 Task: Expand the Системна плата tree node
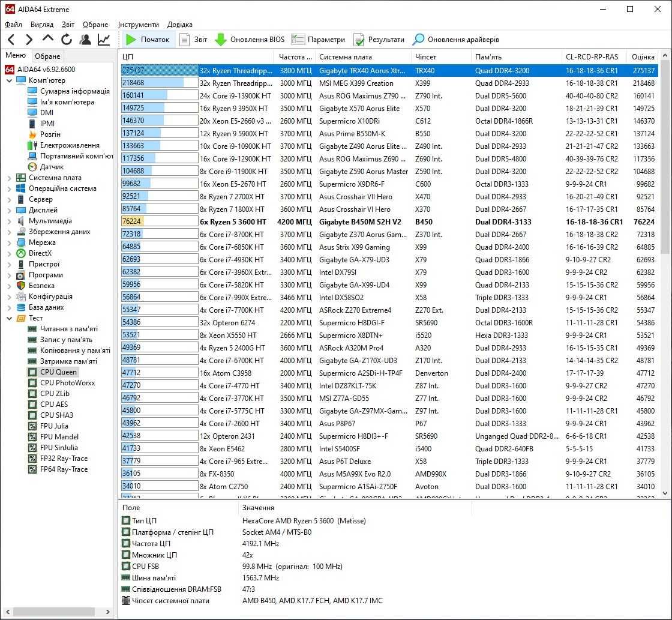click(x=9, y=178)
